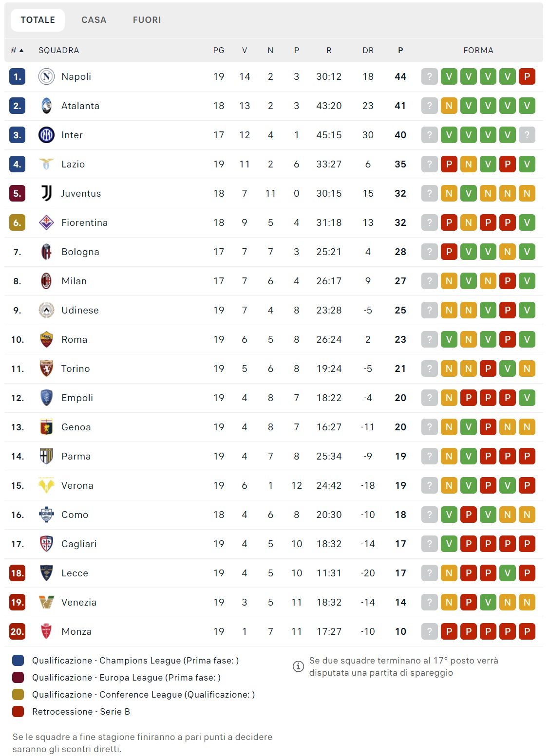This screenshot has width=549, height=756.
Task: Click Napoli's red P last-match form badge
Action: coord(527,76)
